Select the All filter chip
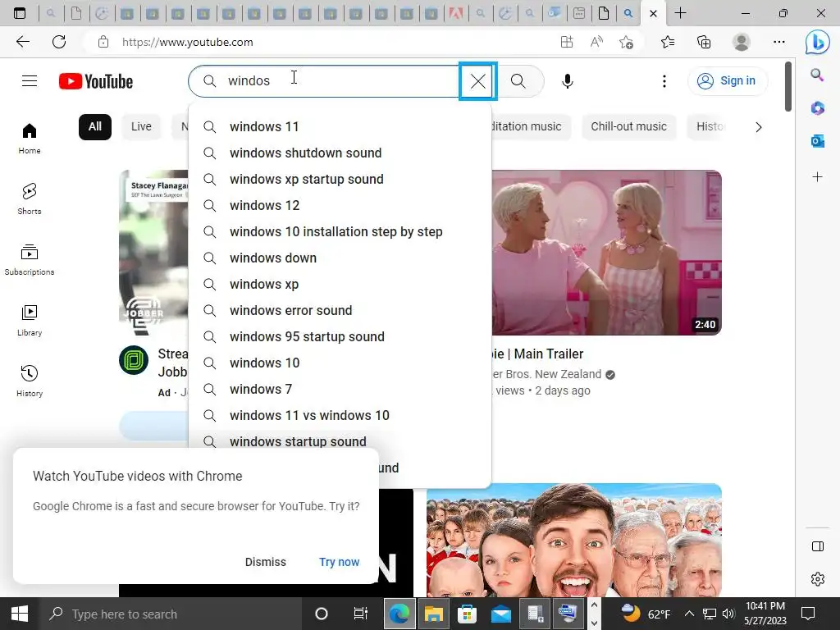Screen dimensions: 840x630 click(x=95, y=127)
